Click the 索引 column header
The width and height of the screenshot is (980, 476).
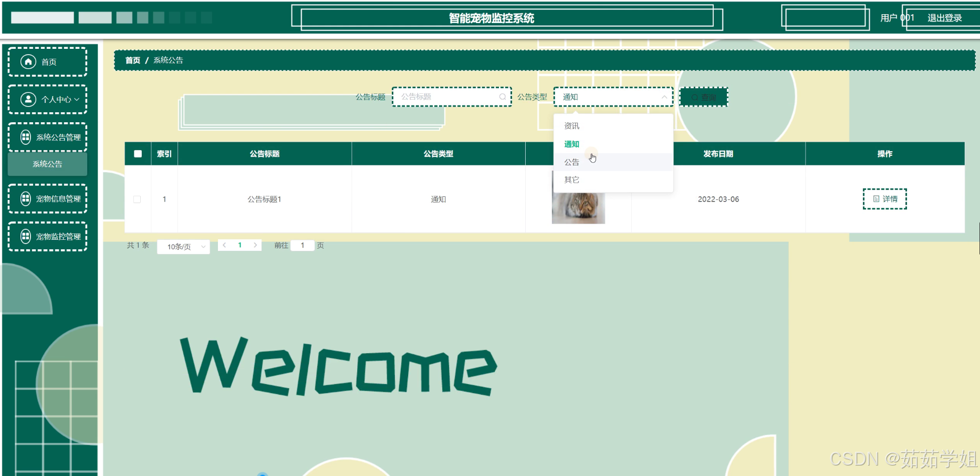164,154
